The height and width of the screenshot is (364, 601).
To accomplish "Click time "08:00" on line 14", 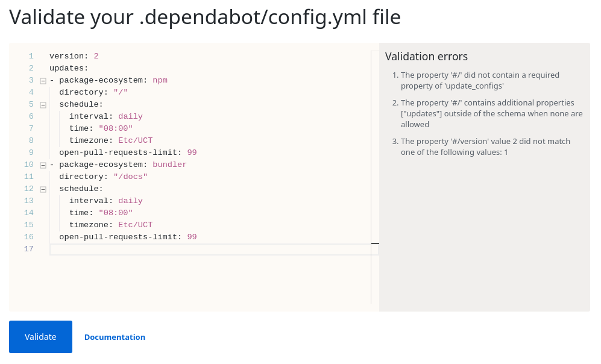I will point(101,213).
